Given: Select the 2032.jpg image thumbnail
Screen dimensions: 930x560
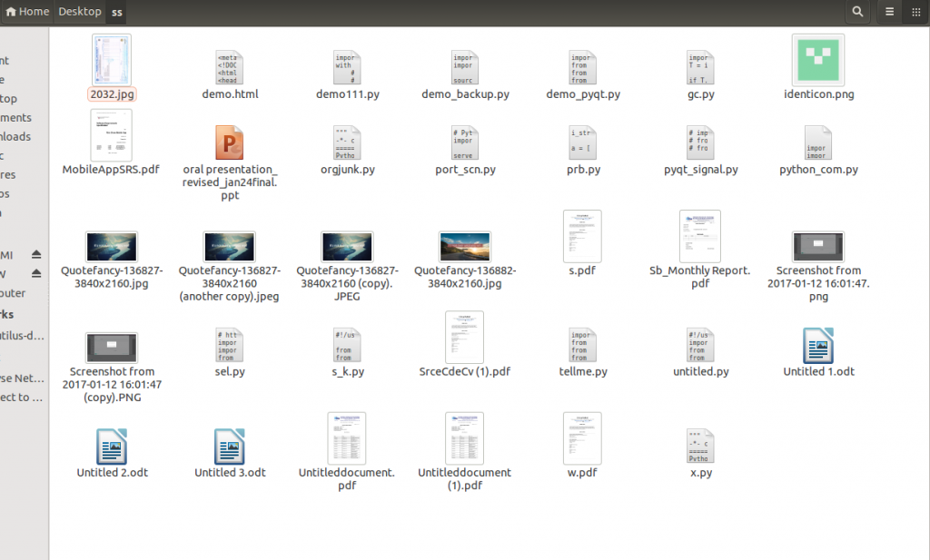Looking at the screenshot, I should tap(112, 60).
